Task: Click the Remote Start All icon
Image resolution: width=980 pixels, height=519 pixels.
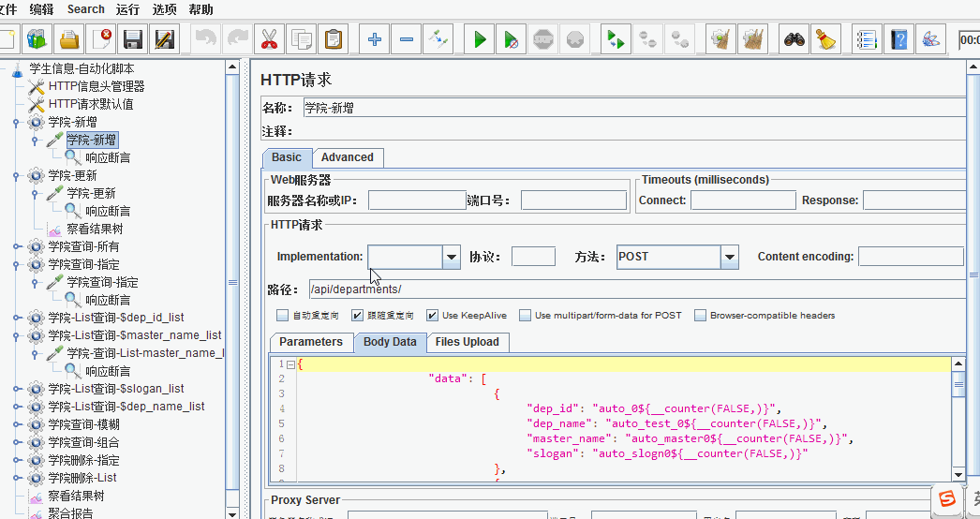Action: point(616,39)
